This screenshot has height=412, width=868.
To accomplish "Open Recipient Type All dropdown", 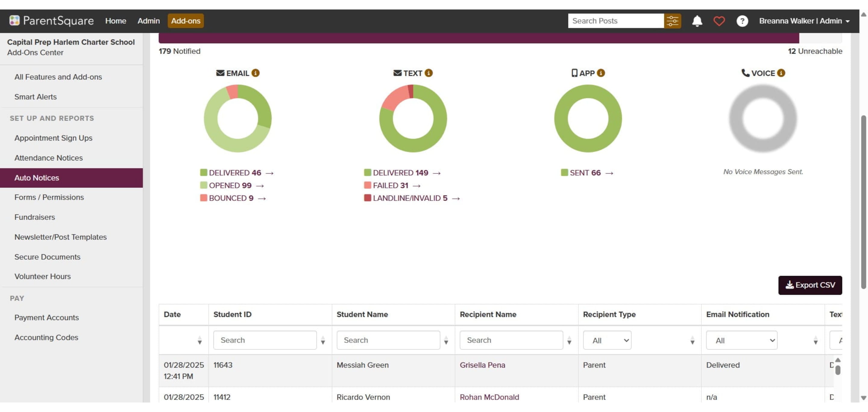I will [607, 340].
